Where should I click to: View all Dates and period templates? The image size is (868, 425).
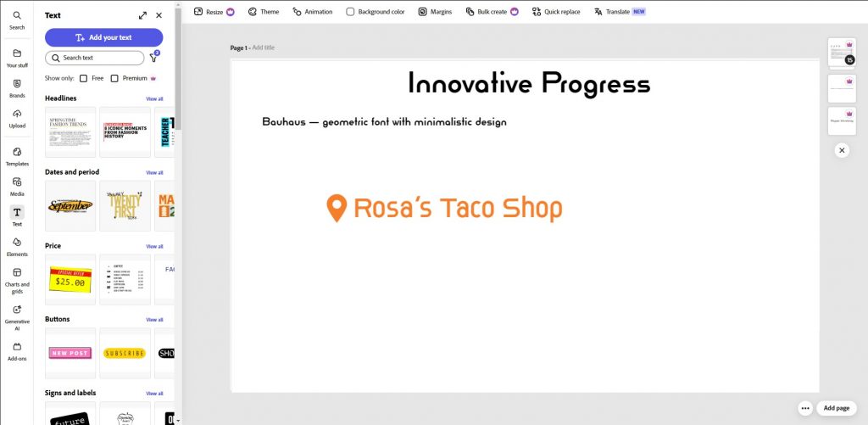[x=154, y=172]
